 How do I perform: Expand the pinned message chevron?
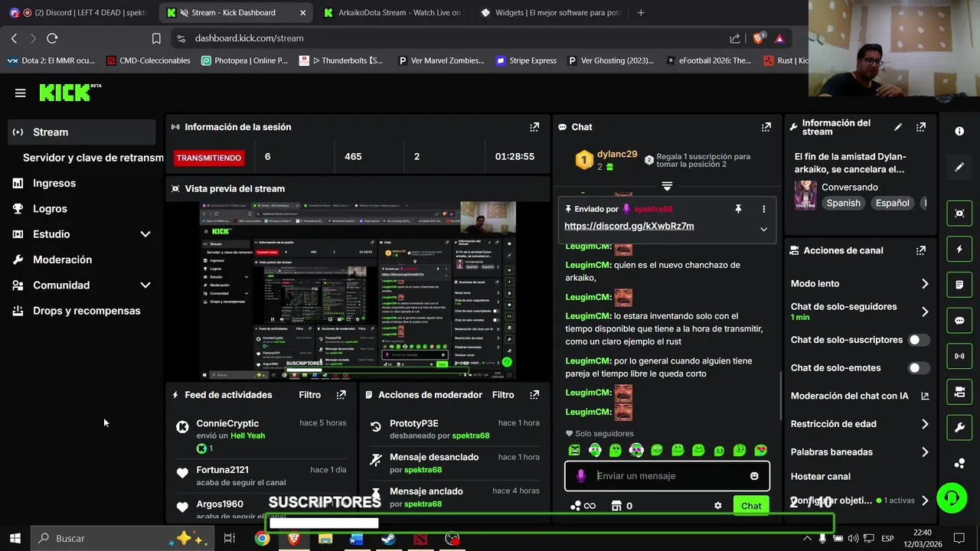point(763,229)
